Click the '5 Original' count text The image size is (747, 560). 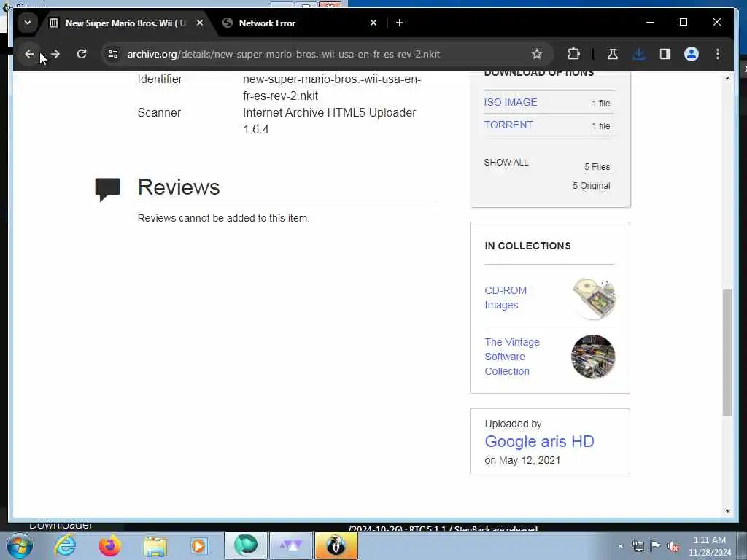click(x=591, y=186)
